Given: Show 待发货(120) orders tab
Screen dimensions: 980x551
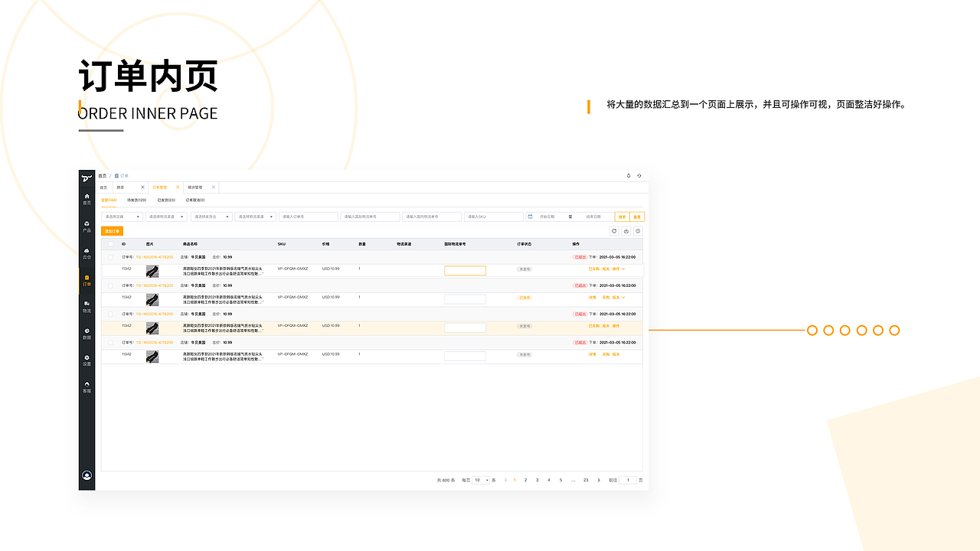Looking at the screenshot, I should click(x=137, y=200).
